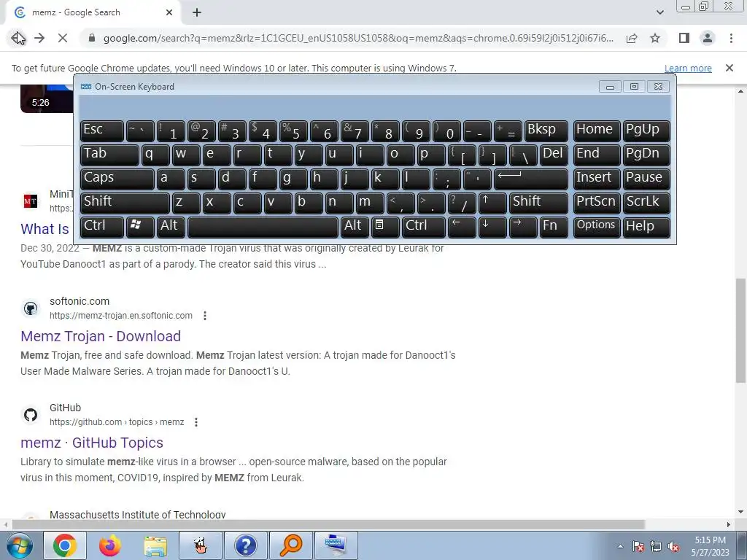Click the GitHub site favicon
This screenshot has width=747, height=560.
31,415
